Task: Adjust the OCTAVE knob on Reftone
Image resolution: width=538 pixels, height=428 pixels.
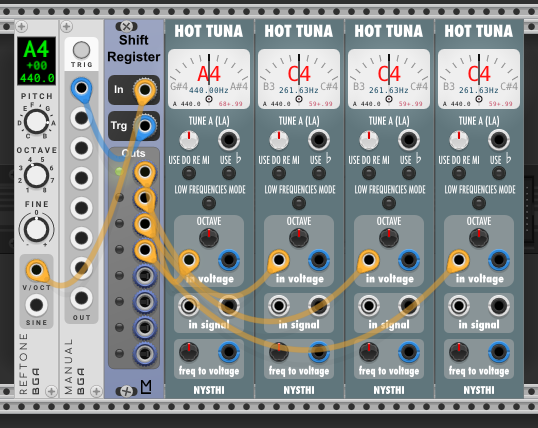Action: (x=36, y=175)
